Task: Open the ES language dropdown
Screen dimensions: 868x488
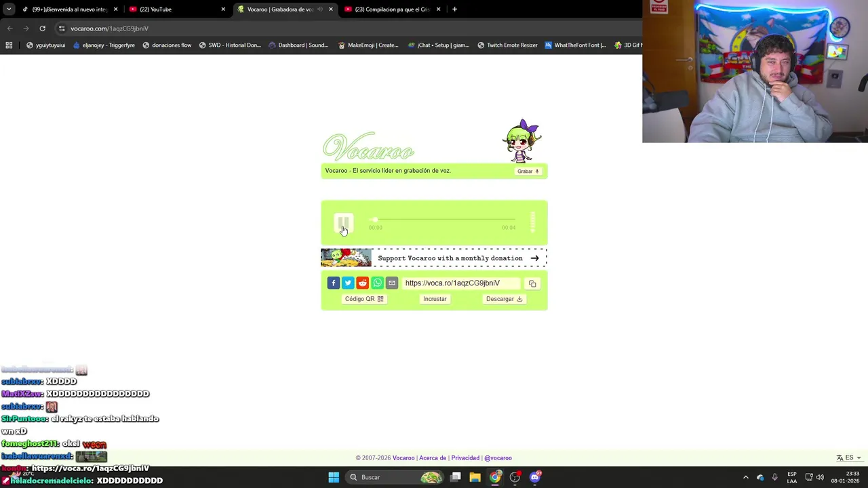Action: (849, 457)
